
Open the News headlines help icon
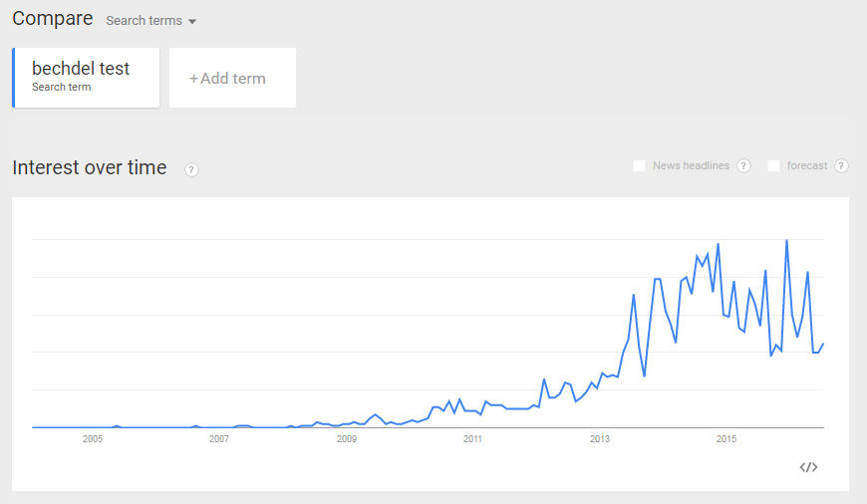[x=743, y=166]
